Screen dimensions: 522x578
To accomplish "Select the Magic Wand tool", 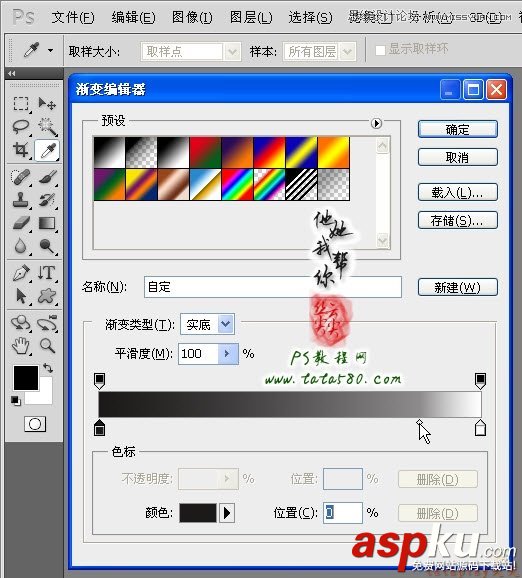I will coord(47,126).
